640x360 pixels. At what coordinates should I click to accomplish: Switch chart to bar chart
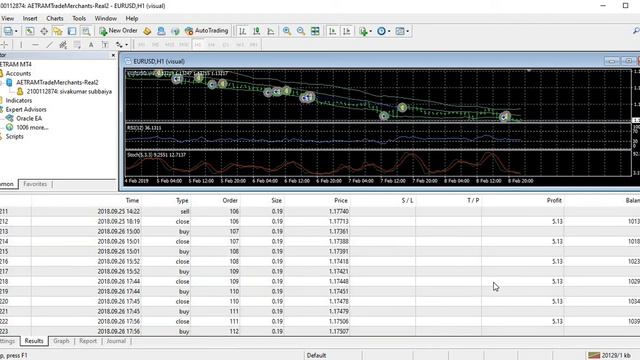(x=242, y=31)
